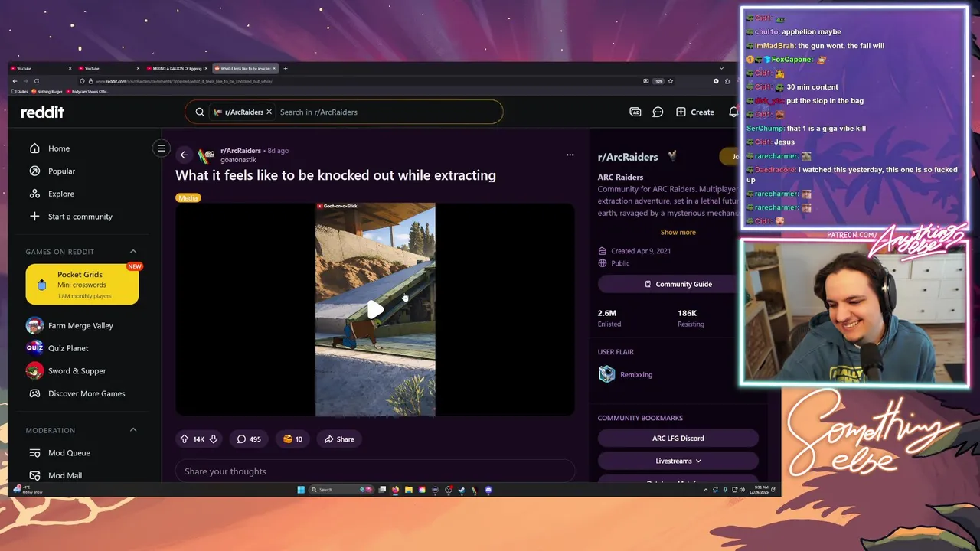
Task: Click the browser back arrow
Action: click(15, 81)
